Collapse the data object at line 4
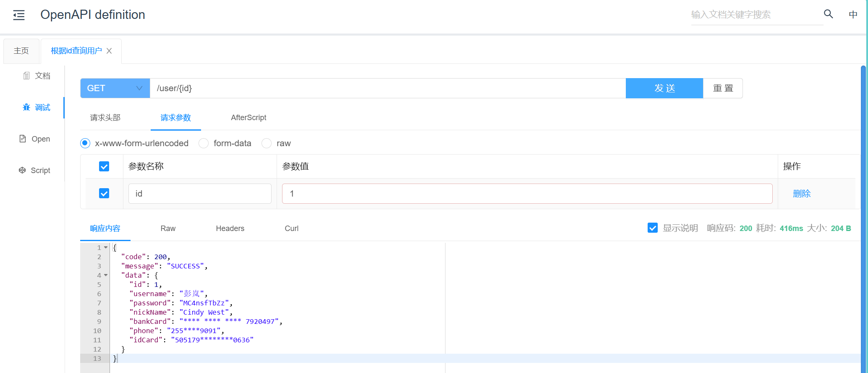The image size is (868, 373). pyautogui.click(x=106, y=275)
